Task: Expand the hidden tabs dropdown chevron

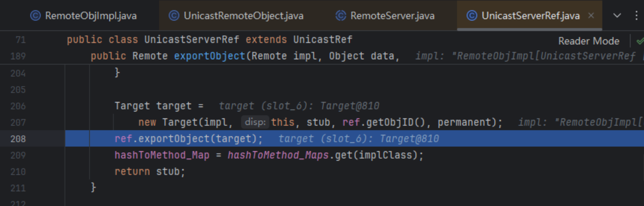Action: point(617,15)
